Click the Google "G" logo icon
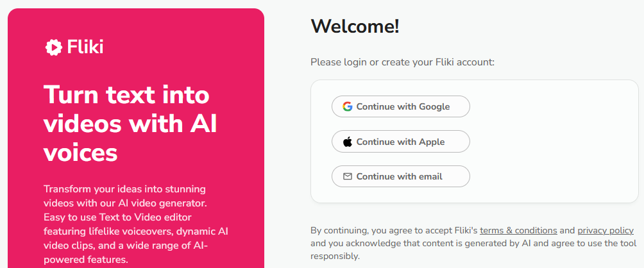The width and height of the screenshot is (644, 268). 347,106
